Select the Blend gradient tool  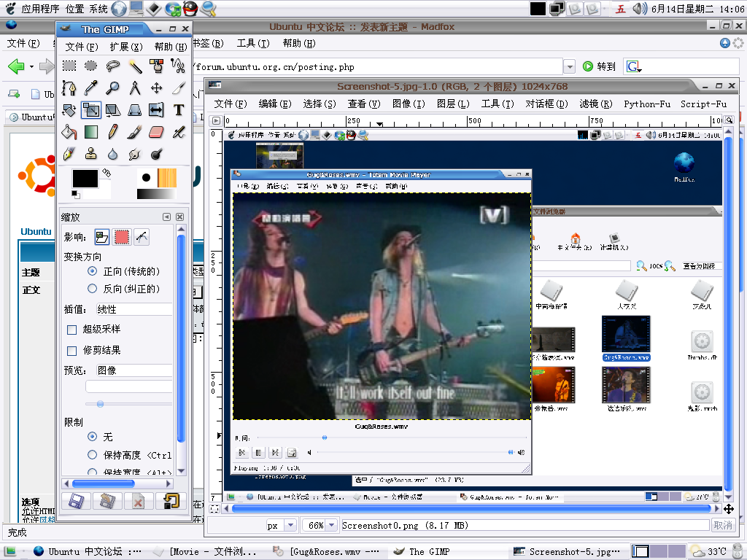pyautogui.click(x=91, y=132)
